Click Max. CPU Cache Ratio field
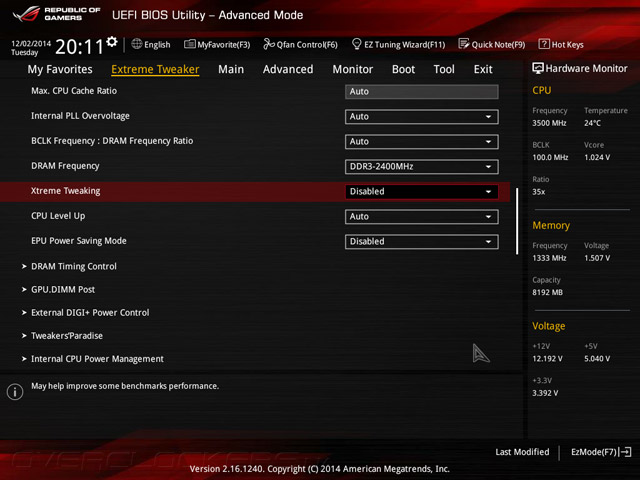640x480 pixels. (422, 92)
